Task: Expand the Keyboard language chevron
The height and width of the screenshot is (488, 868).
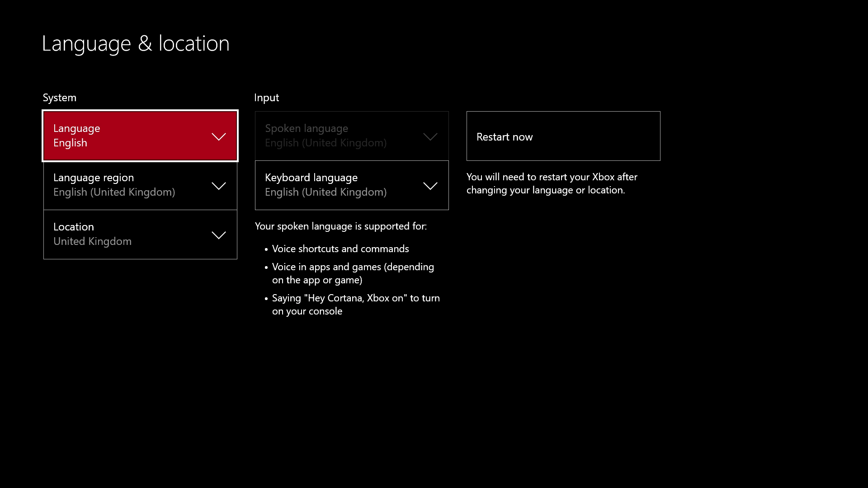Action: point(430,185)
